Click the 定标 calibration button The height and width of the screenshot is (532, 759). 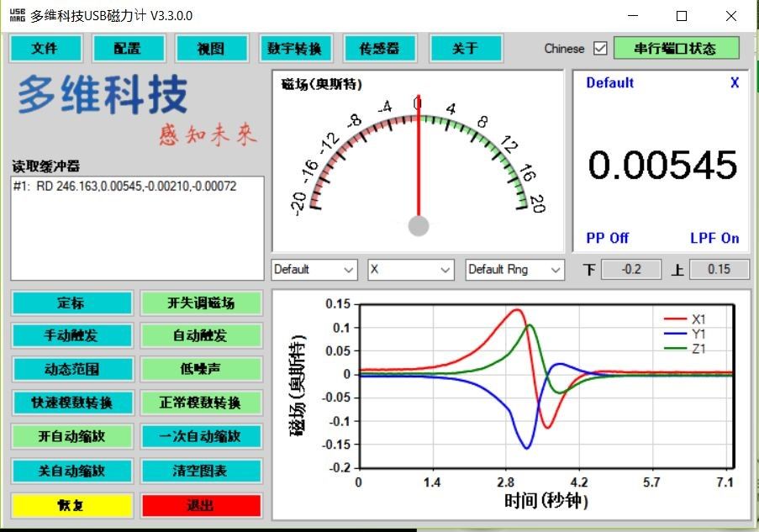pyautogui.click(x=71, y=303)
